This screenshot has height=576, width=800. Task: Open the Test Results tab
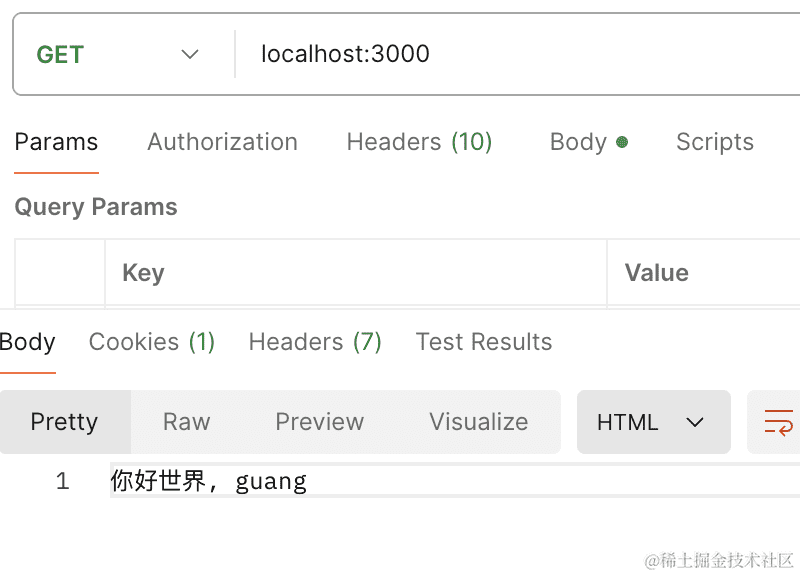[484, 342]
